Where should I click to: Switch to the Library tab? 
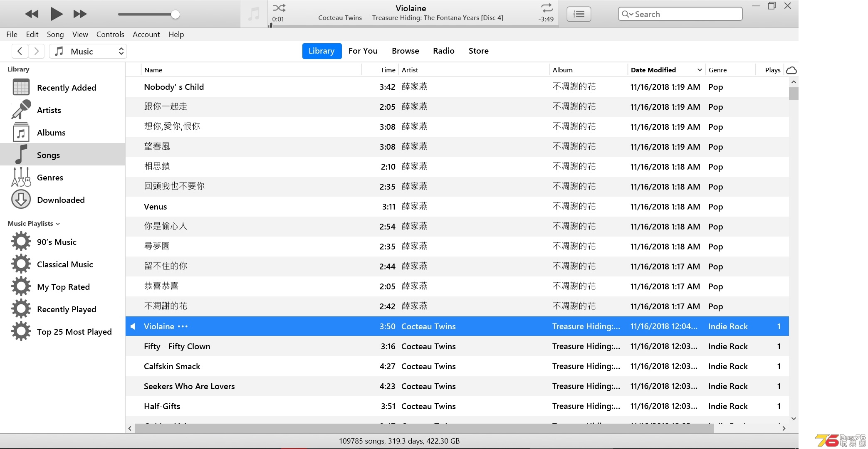point(321,51)
